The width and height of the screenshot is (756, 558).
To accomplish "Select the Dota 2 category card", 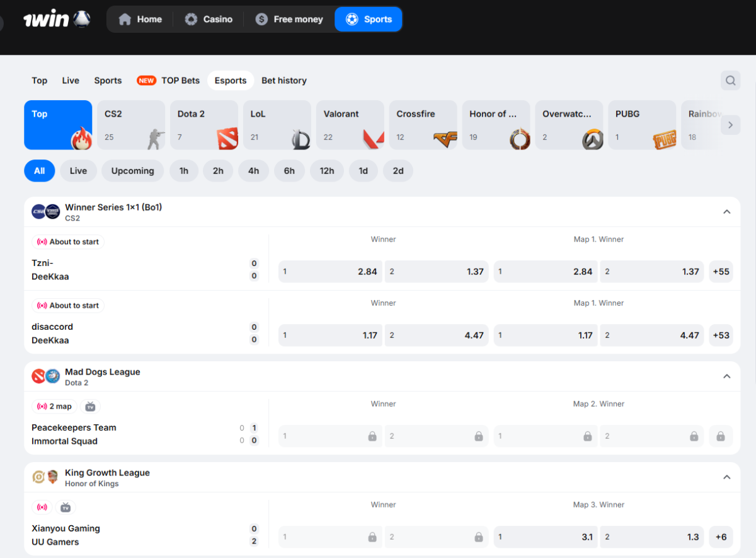I will pyautogui.click(x=204, y=125).
